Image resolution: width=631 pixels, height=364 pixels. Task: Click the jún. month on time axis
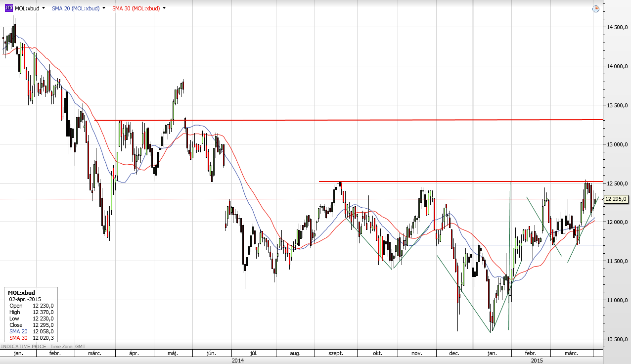[212, 354]
